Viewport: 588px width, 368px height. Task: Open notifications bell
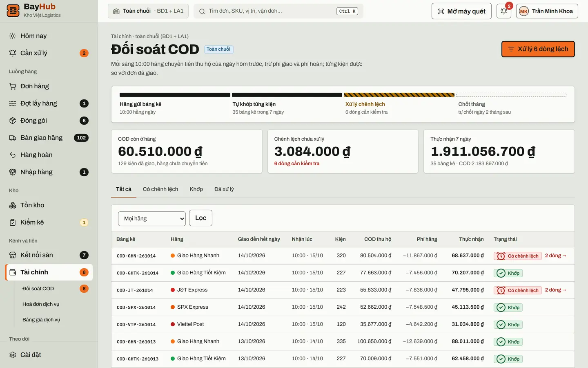[504, 11]
